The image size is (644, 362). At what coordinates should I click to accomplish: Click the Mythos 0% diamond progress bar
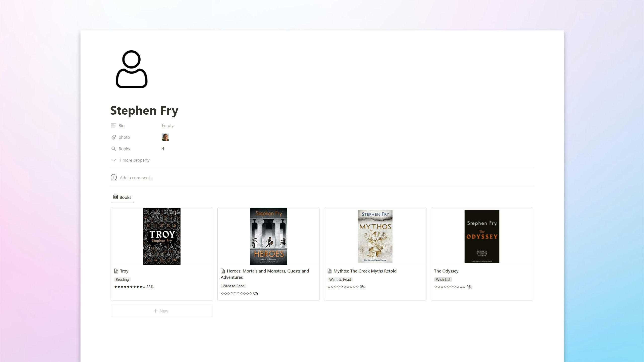(x=346, y=287)
